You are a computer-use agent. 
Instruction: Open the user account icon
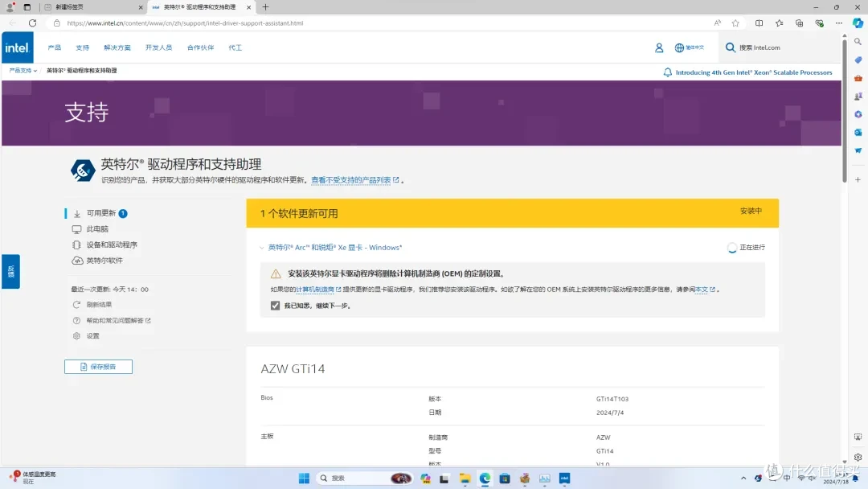659,47
